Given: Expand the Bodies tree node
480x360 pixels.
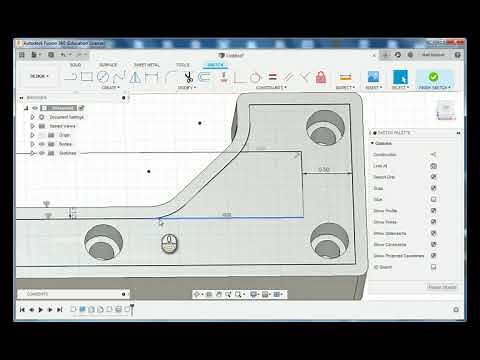Looking at the screenshot, I should pos(32,144).
